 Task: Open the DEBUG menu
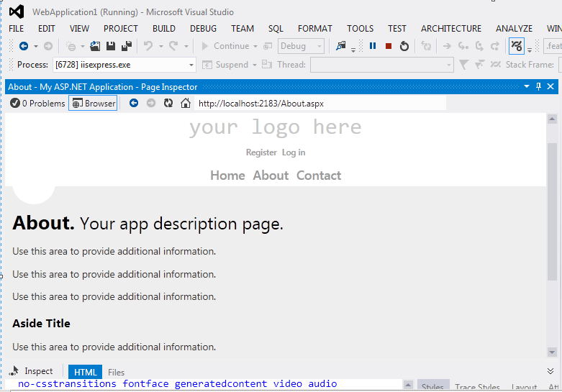(x=203, y=29)
